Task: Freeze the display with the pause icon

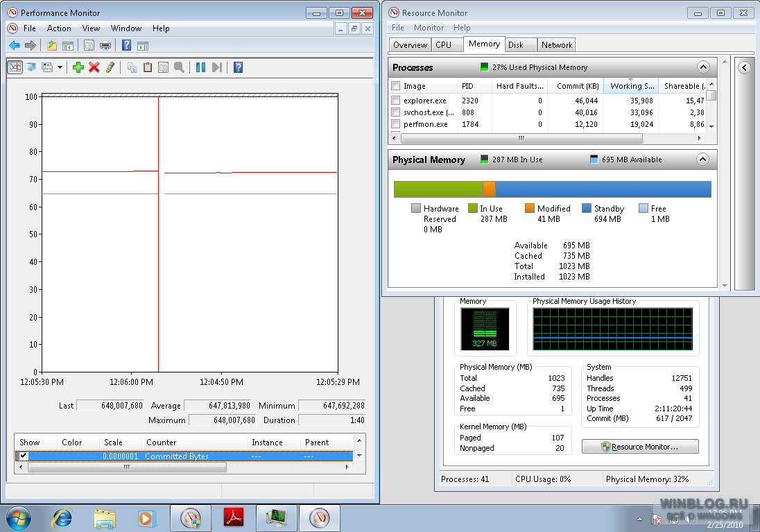Action: tap(200, 67)
